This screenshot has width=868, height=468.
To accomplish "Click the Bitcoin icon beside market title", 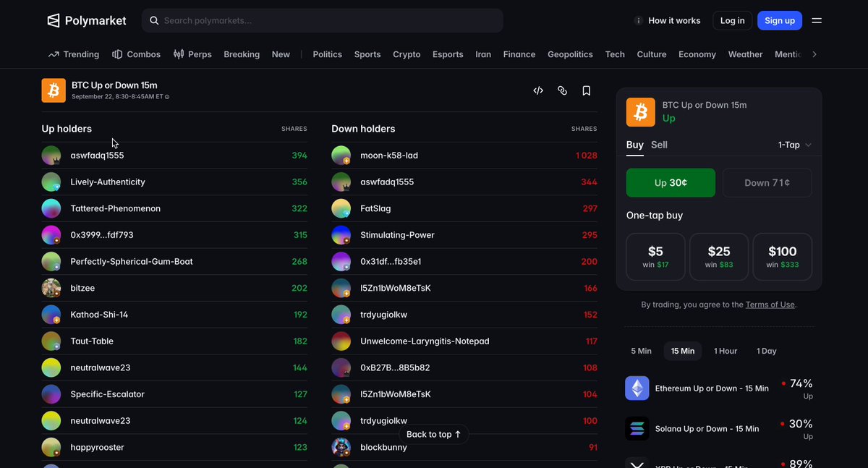I will (x=54, y=90).
